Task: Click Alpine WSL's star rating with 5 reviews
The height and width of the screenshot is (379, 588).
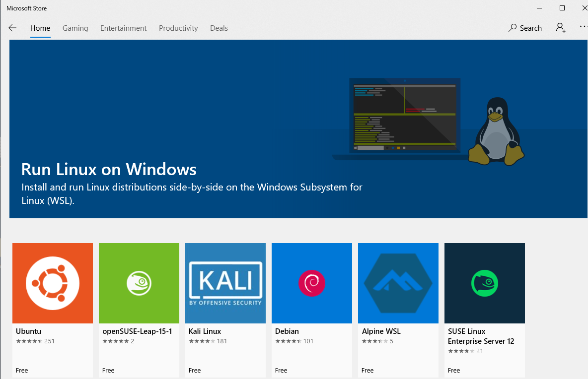Action: [377, 341]
